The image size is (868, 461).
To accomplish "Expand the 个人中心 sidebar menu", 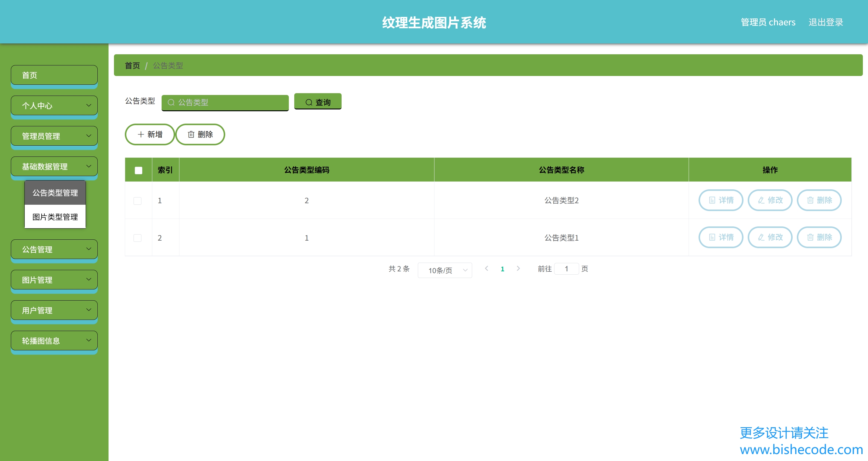I will coord(54,106).
